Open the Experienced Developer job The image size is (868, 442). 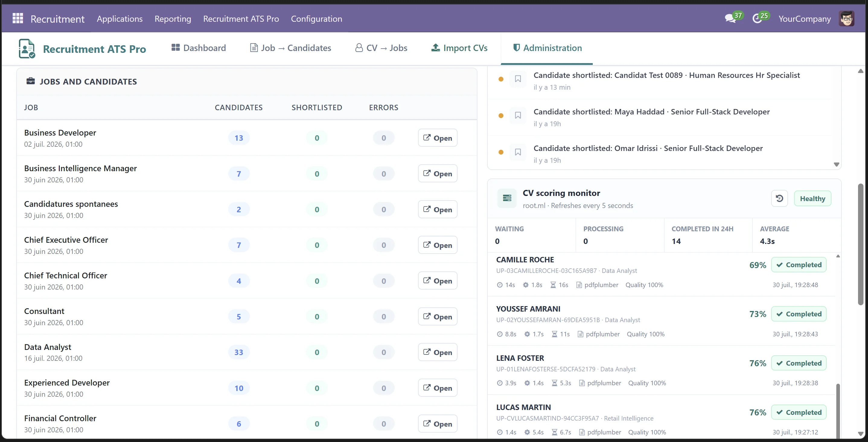click(437, 388)
